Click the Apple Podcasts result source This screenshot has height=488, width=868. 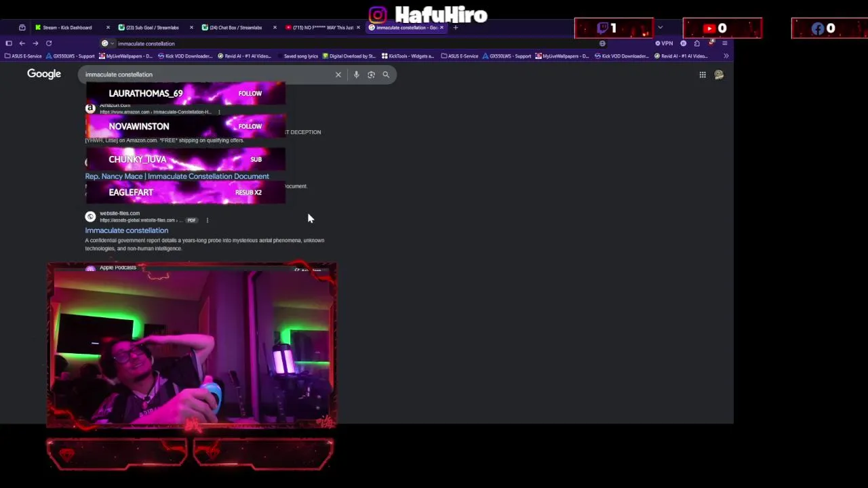coord(118,268)
